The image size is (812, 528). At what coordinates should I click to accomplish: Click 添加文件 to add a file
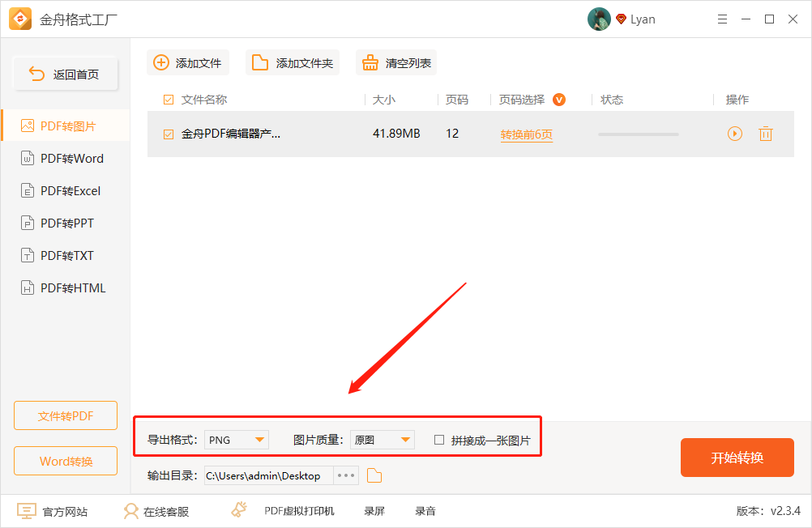188,62
